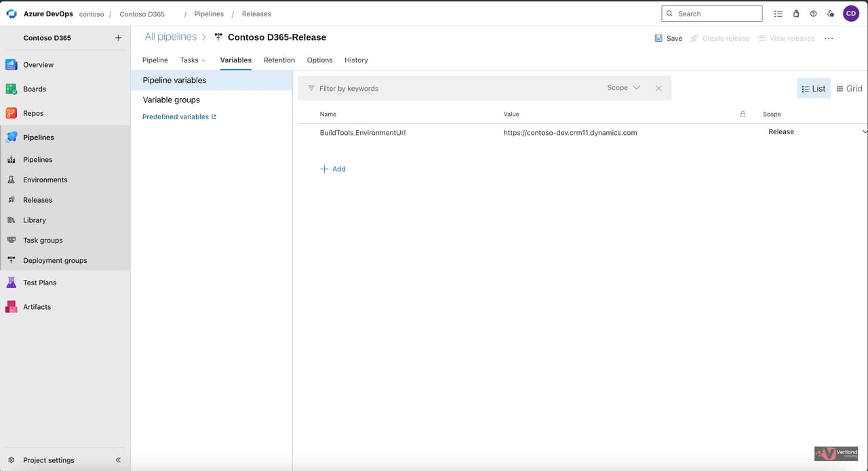
Task: Focus the Search box in header
Action: click(712, 14)
